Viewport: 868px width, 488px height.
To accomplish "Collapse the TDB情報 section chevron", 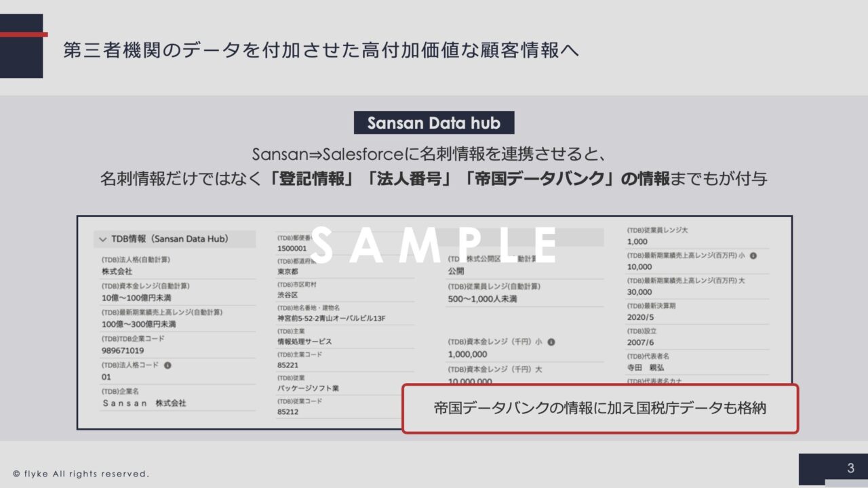I will click(103, 239).
